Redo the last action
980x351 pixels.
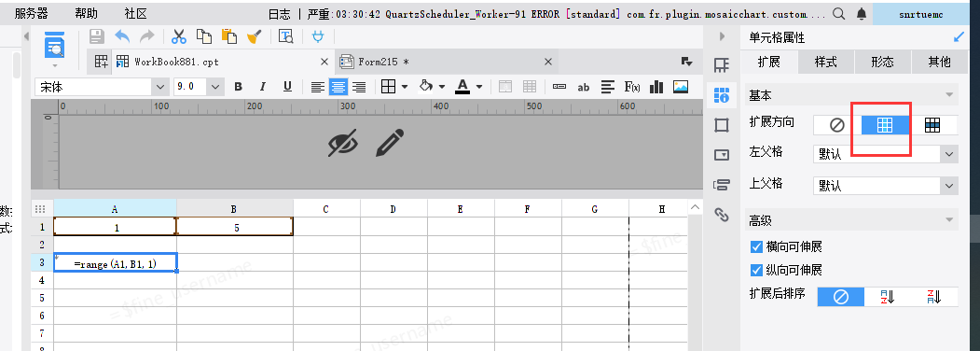(x=146, y=36)
